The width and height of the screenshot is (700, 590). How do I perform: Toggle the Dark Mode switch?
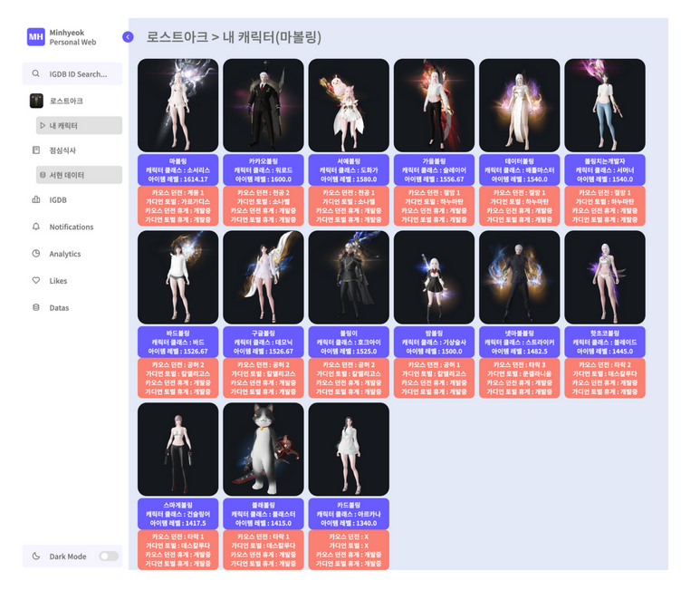click(x=109, y=556)
